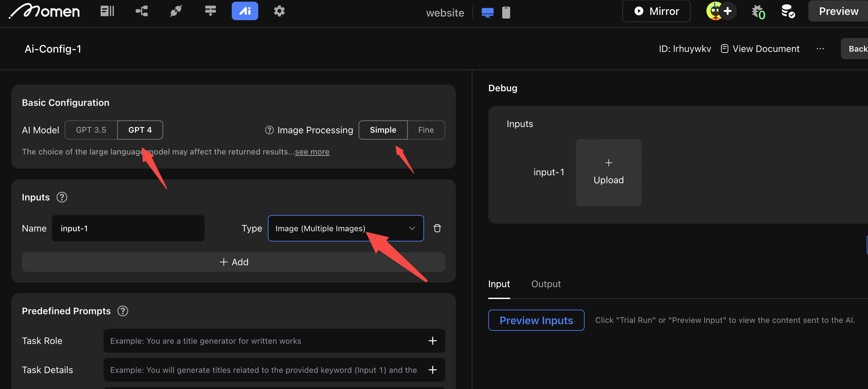Open the Type dropdown for input-1
This screenshot has width=868, height=389.
345,228
